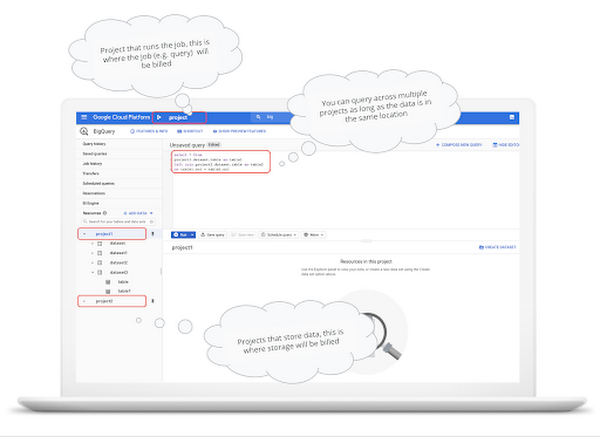Click inside the SQL query editor text
Viewport: 600px width, 437px height.
[x=218, y=162]
